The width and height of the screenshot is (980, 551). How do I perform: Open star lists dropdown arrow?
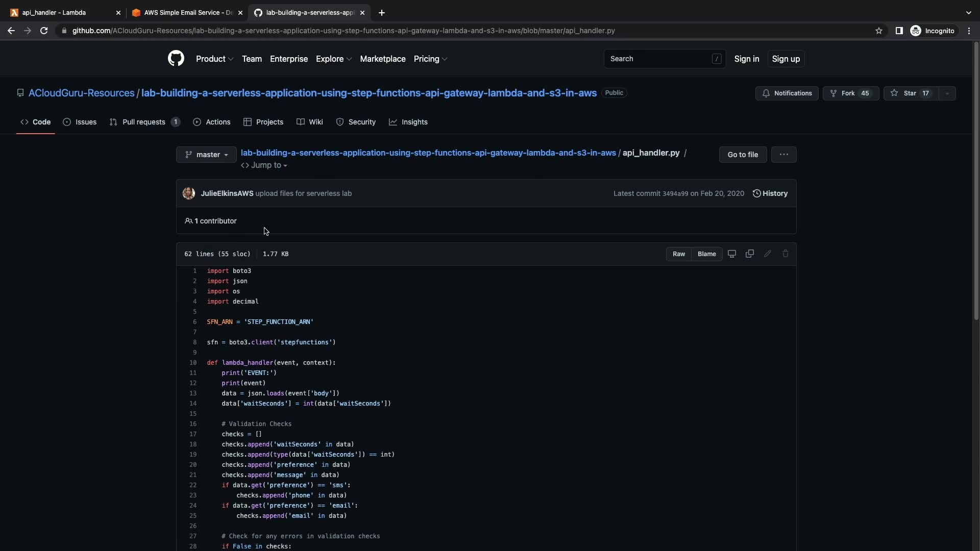point(947,93)
